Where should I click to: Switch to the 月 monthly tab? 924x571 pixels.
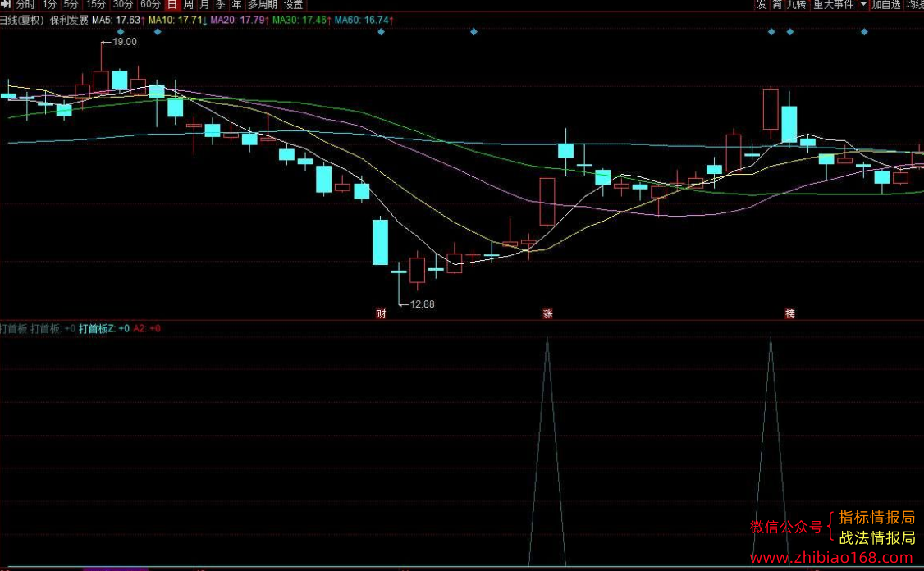click(x=204, y=5)
